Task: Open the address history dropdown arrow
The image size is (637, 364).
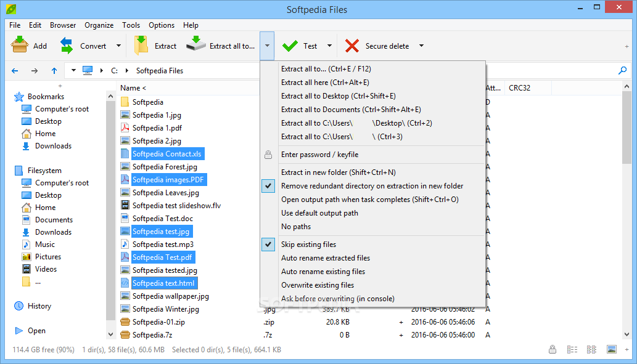Action: pyautogui.click(x=73, y=71)
